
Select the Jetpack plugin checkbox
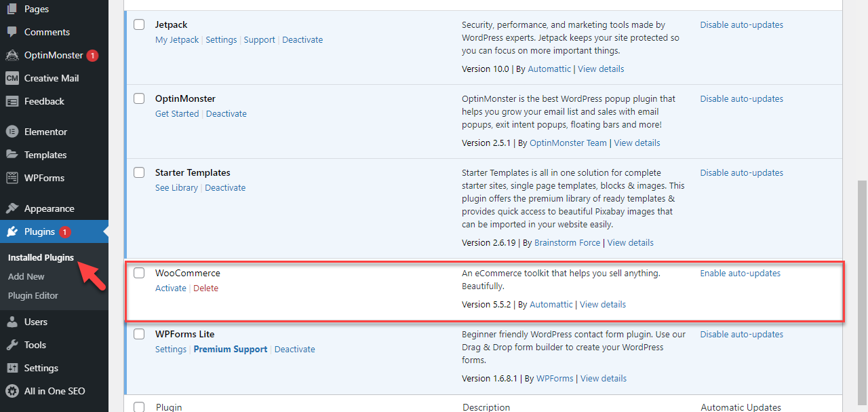(139, 24)
